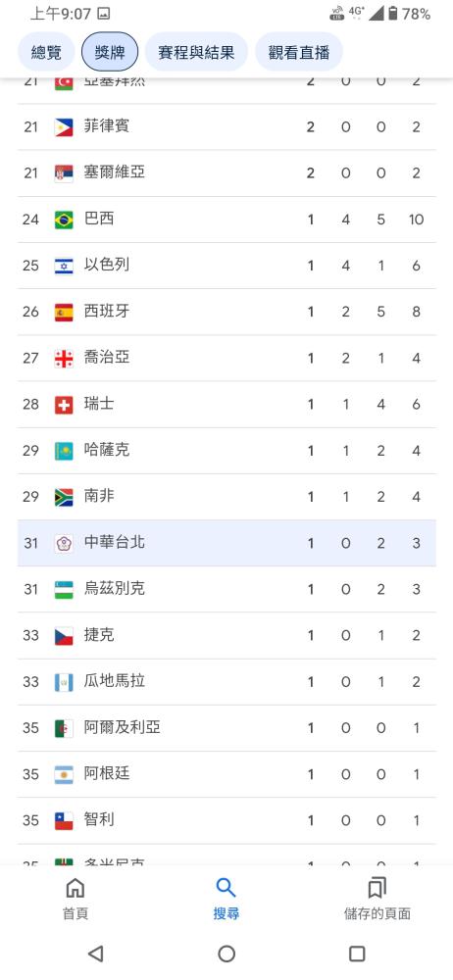Switch to the 總覽 tab
The image size is (453, 980).
[x=46, y=52]
